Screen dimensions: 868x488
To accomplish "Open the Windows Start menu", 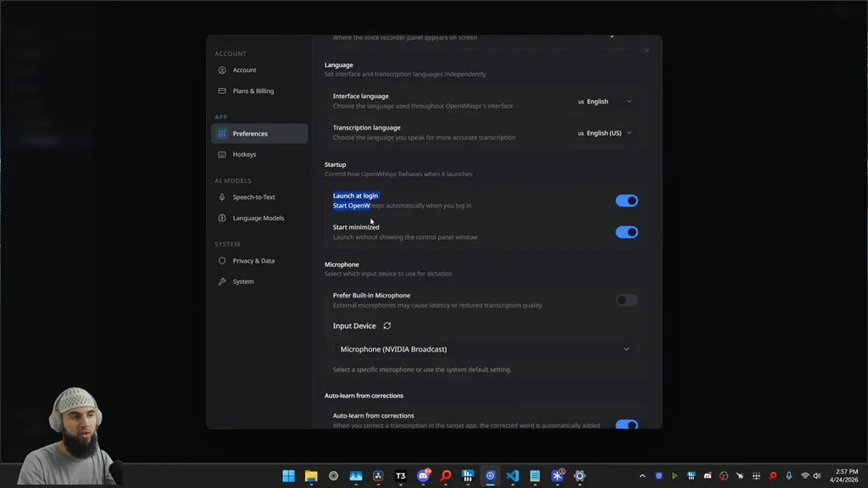I will pyautogui.click(x=288, y=476).
